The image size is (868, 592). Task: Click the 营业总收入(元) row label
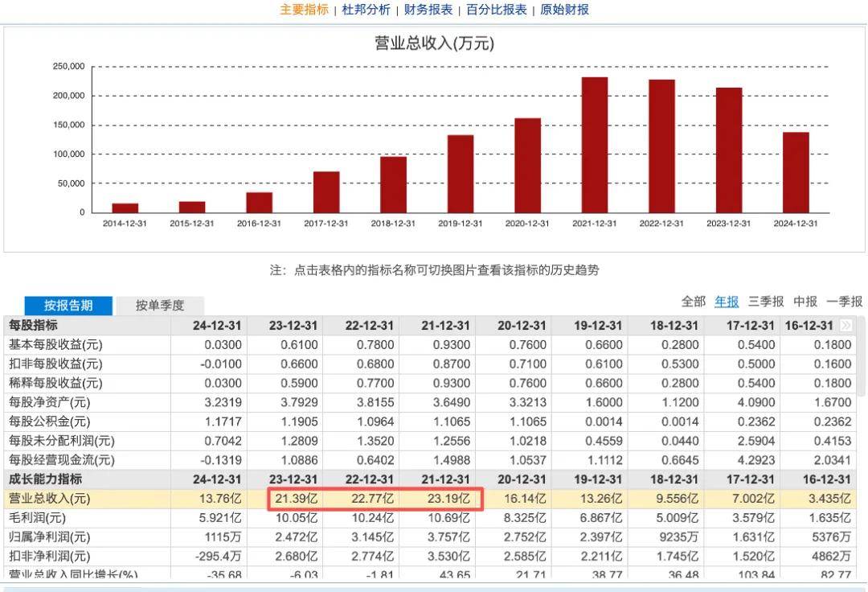[49, 499]
